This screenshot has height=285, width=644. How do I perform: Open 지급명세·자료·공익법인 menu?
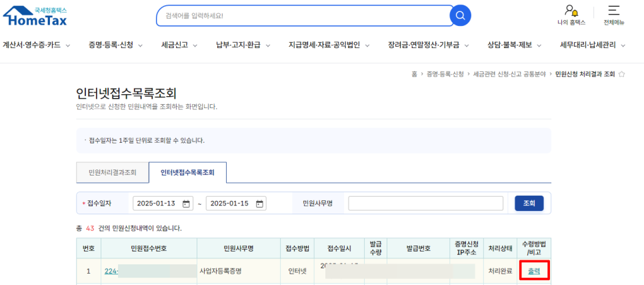pos(329,45)
